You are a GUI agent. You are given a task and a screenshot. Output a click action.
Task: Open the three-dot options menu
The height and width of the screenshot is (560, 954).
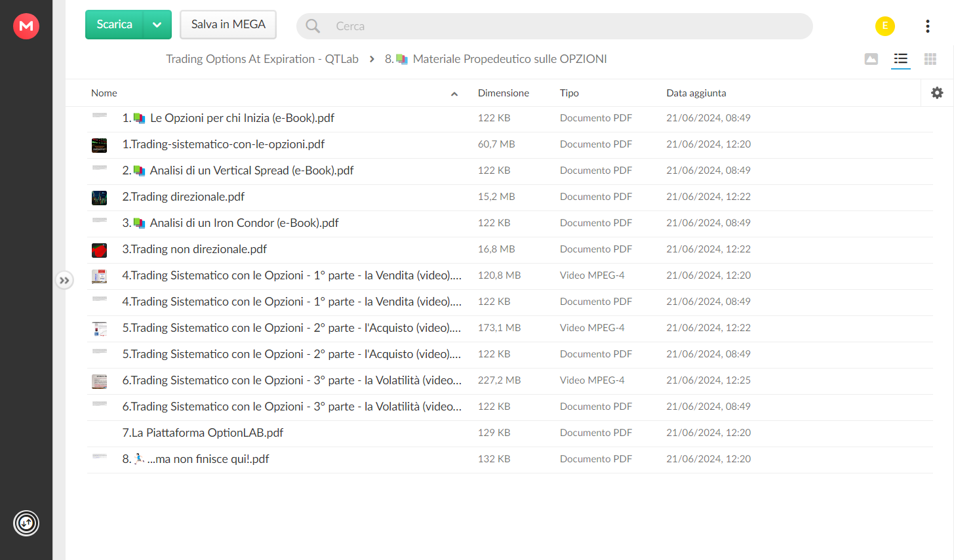pyautogui.click(x=927, y=26)
